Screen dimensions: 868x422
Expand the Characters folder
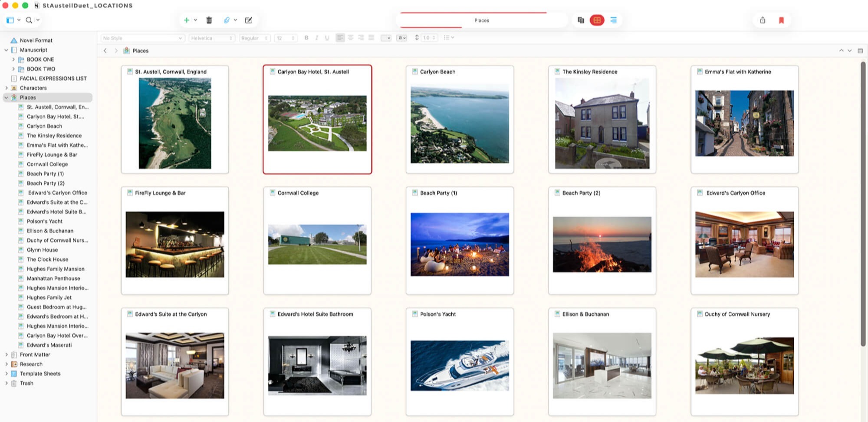tap(6, 88)
